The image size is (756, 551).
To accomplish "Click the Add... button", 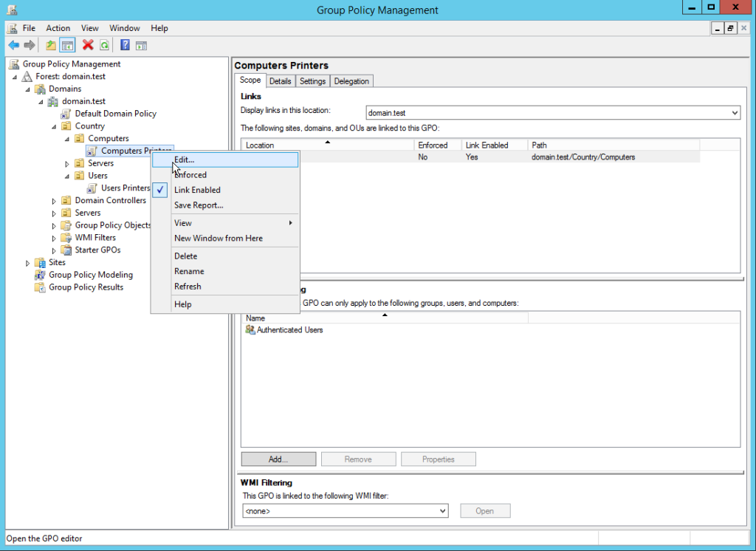I will (x=278, y=459).
